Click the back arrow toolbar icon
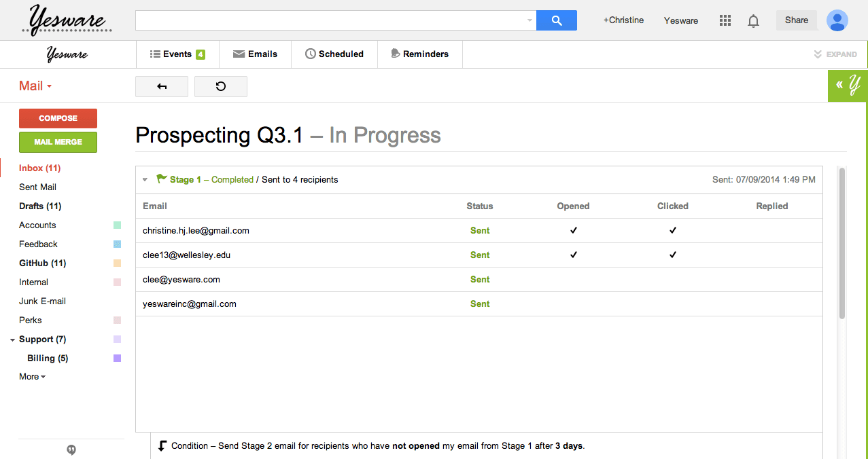The image size is (868, 459). 161,86
